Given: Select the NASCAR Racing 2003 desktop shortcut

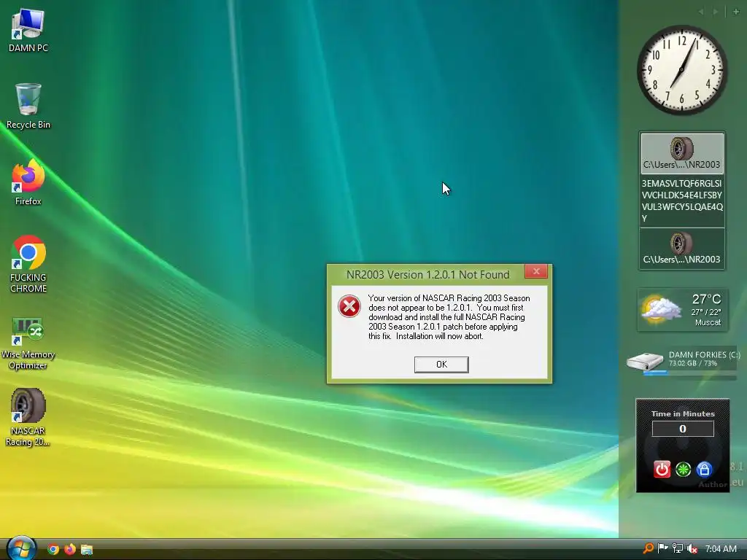Looking at the screenshot, I should [28, 417].
